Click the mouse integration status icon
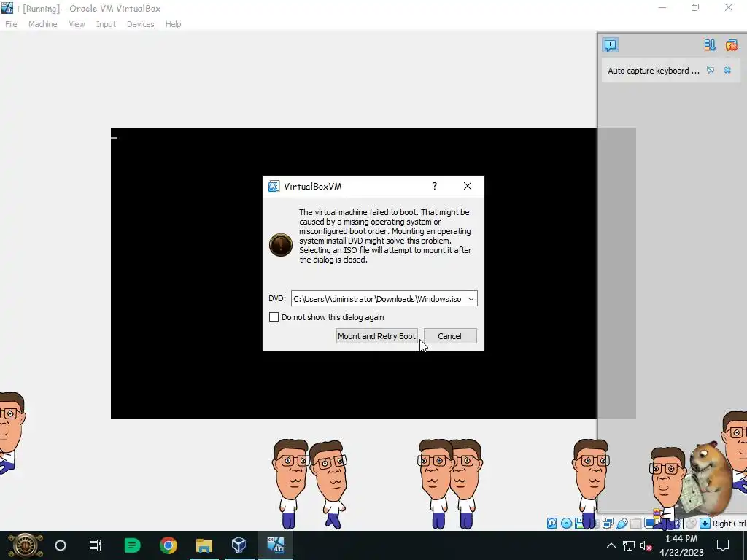This screenshot has height=560, width=747. coord(691,524)
